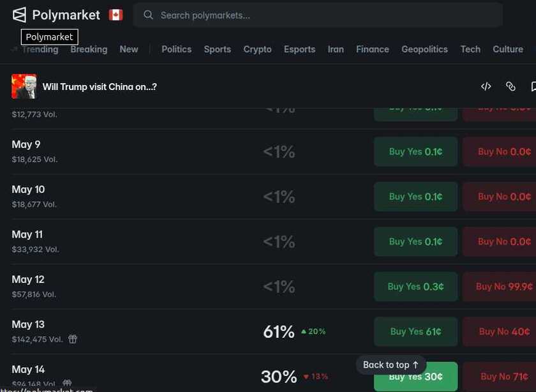Open the Geopolitics category tab
The image size is (536, 392).
click(x=424, y=49)
